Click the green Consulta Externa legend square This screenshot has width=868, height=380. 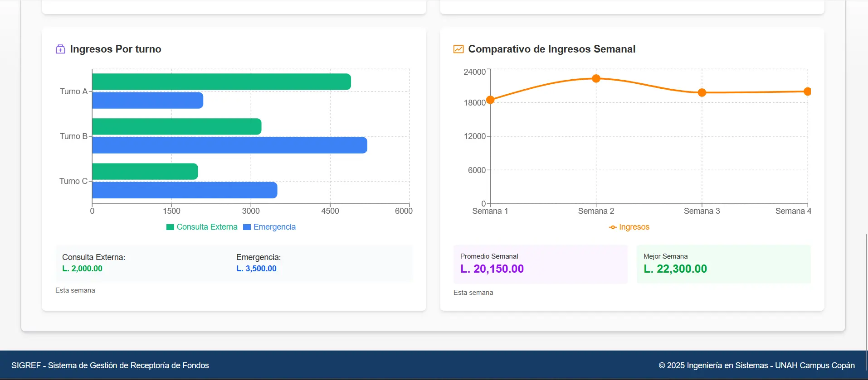tap(171, 227)
